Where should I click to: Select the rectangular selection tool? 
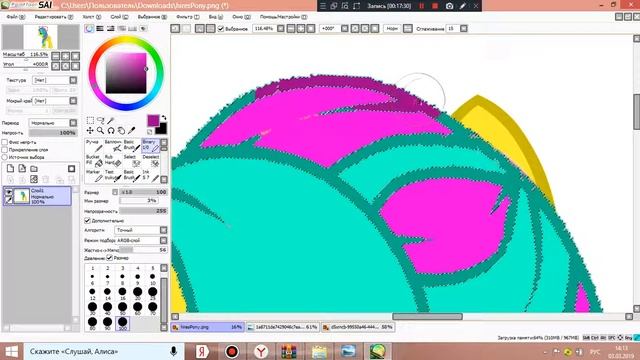click(90, 120)
